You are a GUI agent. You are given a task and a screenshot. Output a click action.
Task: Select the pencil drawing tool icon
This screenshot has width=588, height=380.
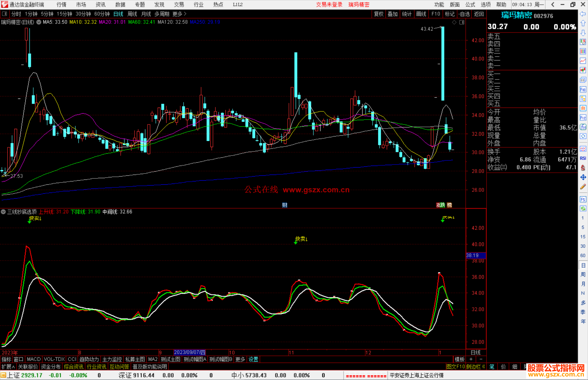583,187
